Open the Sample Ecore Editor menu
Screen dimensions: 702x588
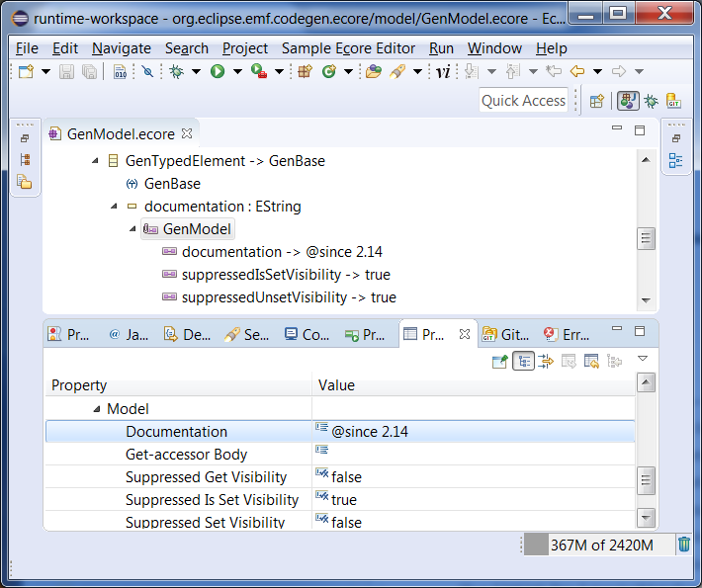click(348, 48)
